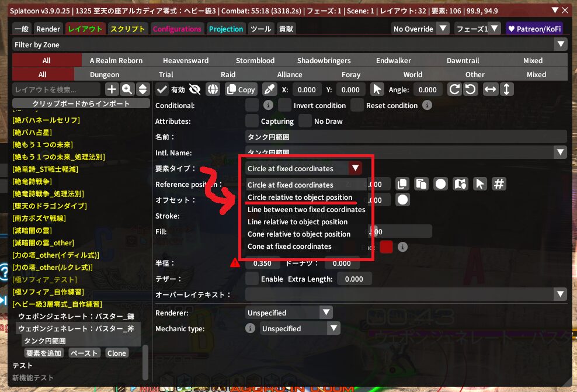Click the hash icon in Reference position row
577x392 pixels.
499,183
